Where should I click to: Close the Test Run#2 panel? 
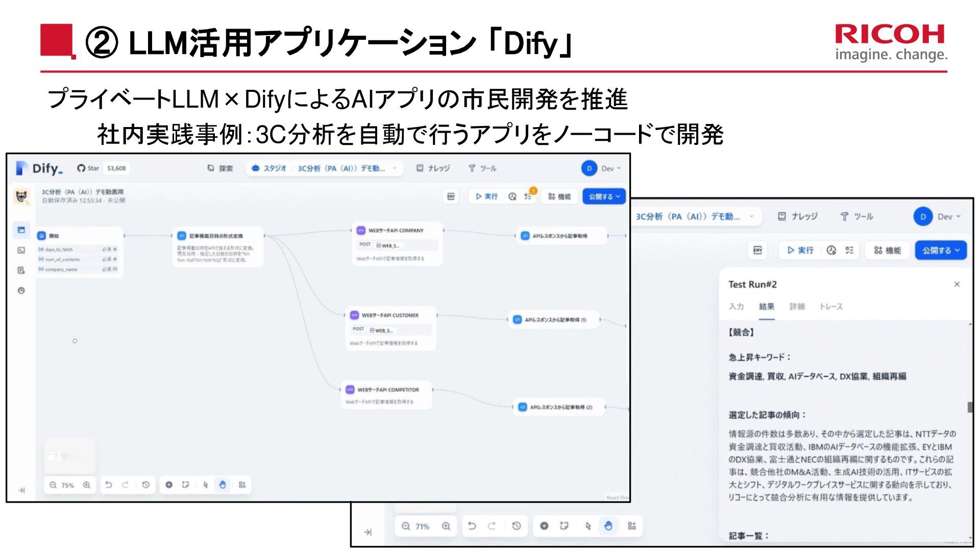coord(957,284)
